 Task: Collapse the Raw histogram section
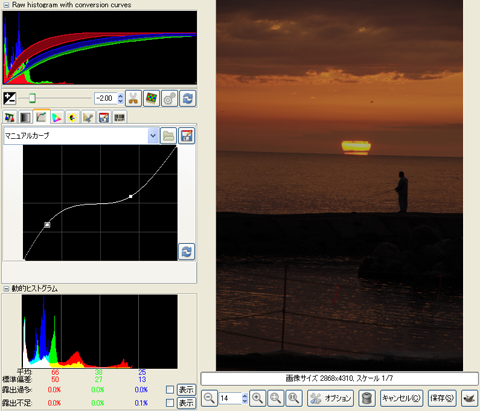point(6,5)
